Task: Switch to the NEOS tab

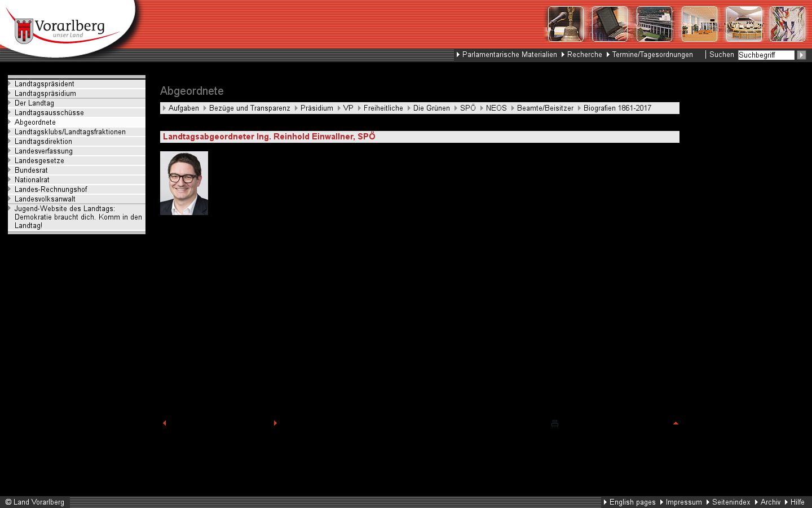Action: [x=496, y=108]
